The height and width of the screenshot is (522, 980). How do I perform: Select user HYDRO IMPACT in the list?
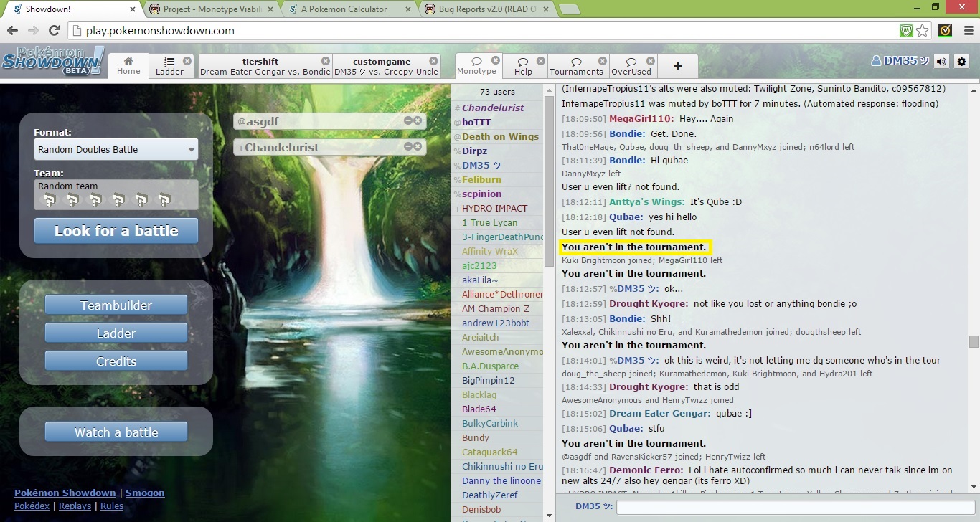497,208
